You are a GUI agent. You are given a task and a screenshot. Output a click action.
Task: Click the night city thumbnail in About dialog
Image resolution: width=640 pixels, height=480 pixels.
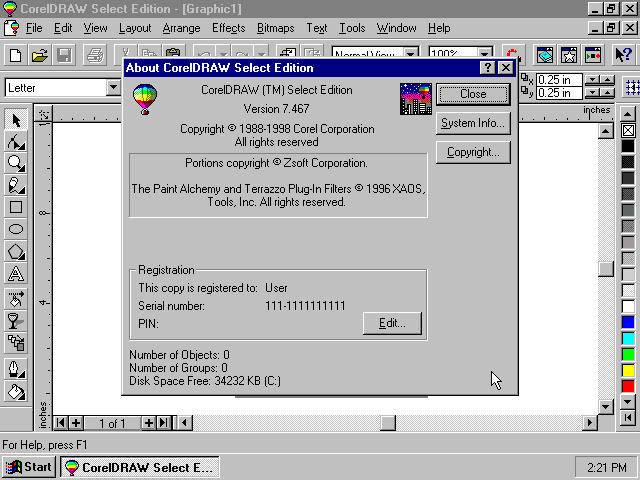pos(416,99)
